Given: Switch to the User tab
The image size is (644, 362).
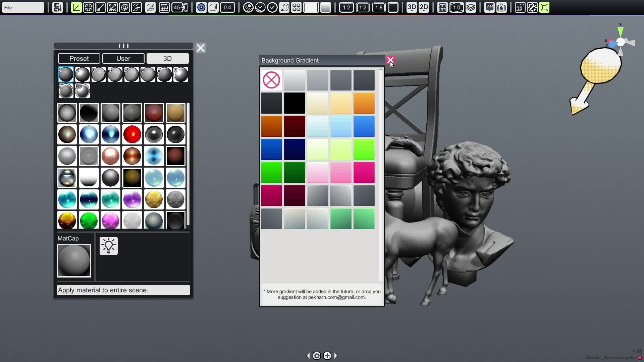Looking at the screenshot, I should (123, 58).
